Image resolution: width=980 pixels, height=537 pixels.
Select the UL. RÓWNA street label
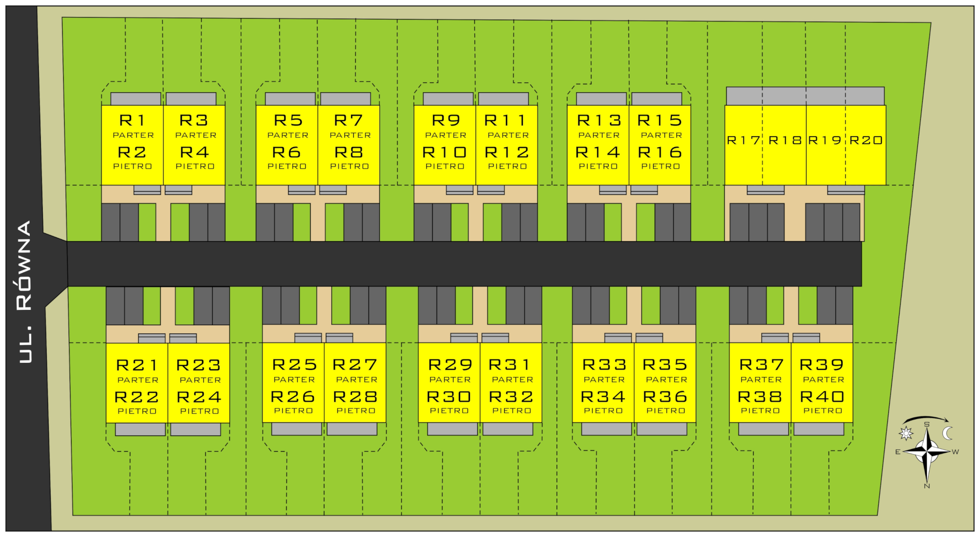[x=24, y=291]
